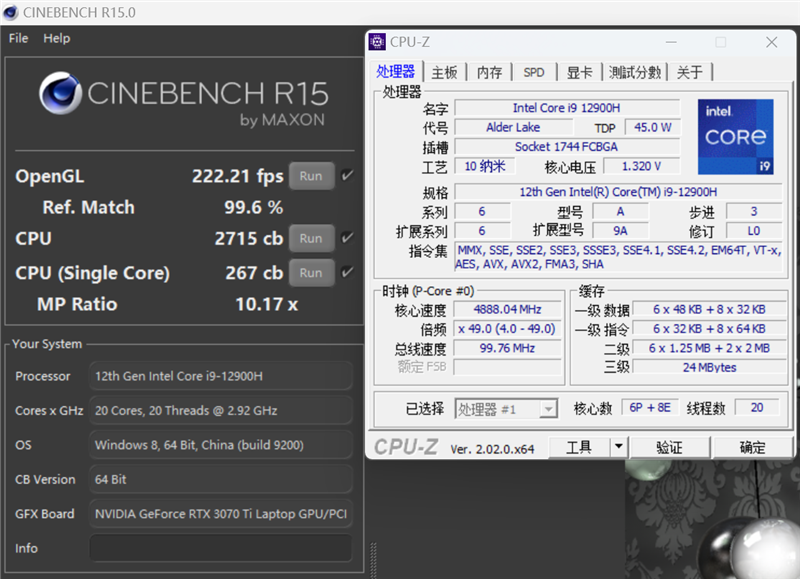This screenshot has height=579, width=800.
Task: Toggle the OpenGL test checkbox
Action: pyautogui.click(x=347, y=176)
